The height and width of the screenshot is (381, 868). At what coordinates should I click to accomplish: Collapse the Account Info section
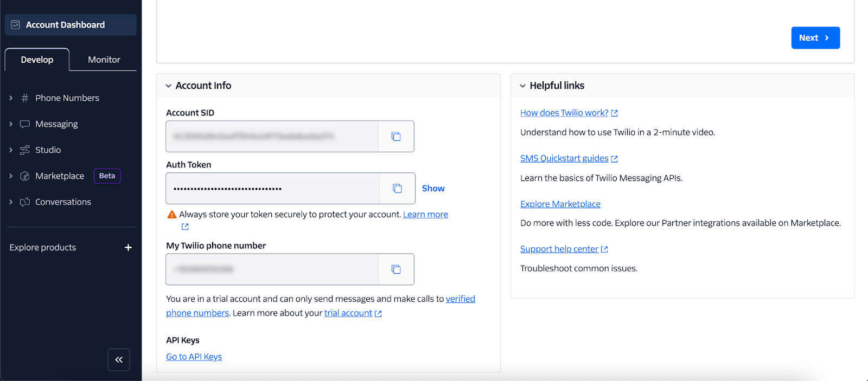click(x=169, y=86)
